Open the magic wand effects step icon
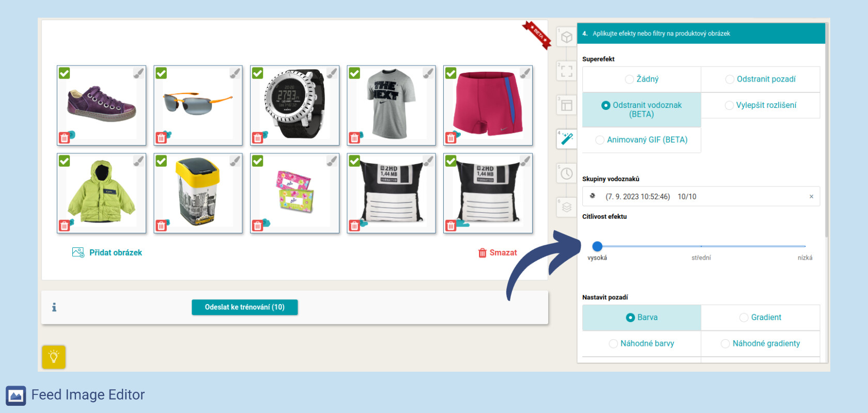Image resolution: width=868 pixels, height=413 pixels. tap(566, 139)
